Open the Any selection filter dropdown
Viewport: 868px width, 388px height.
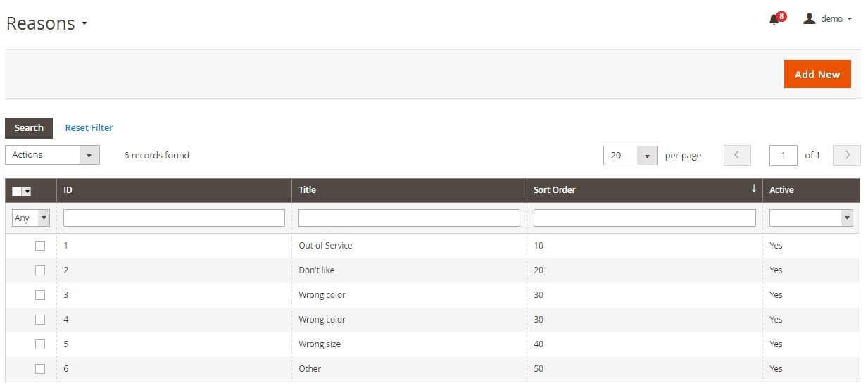(31, 218)
